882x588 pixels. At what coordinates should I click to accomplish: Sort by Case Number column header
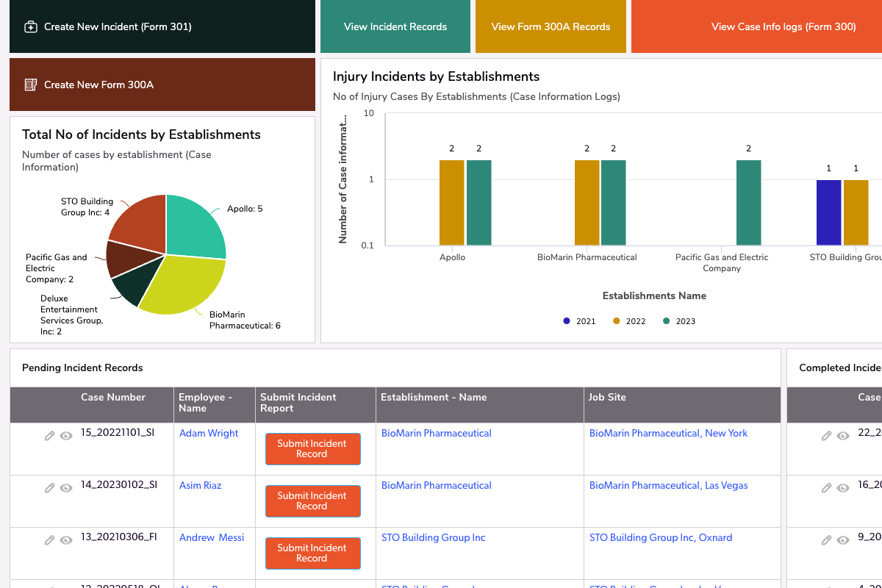pyautogui.click(x=113, y=398)
